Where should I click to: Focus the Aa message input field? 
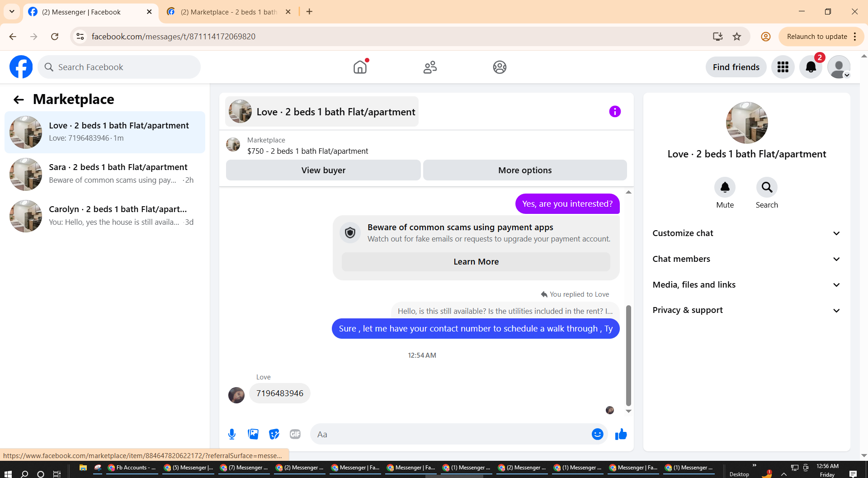[452, 434]
